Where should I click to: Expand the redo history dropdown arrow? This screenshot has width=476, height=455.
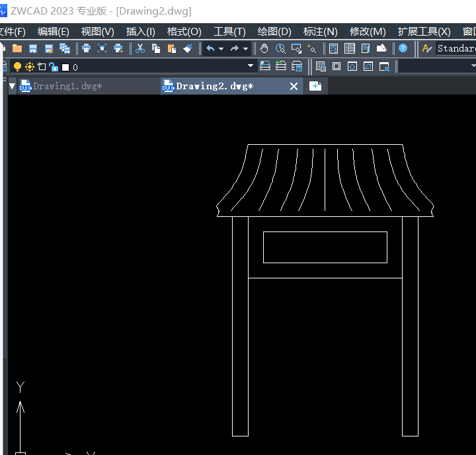pyautogui.click(x=245, y=48)
